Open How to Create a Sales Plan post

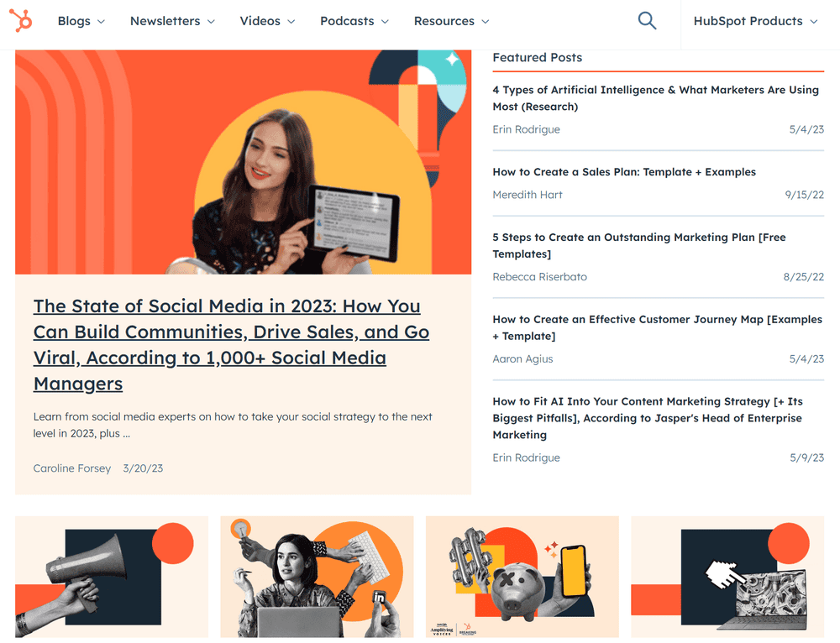(x=624, y=172)
